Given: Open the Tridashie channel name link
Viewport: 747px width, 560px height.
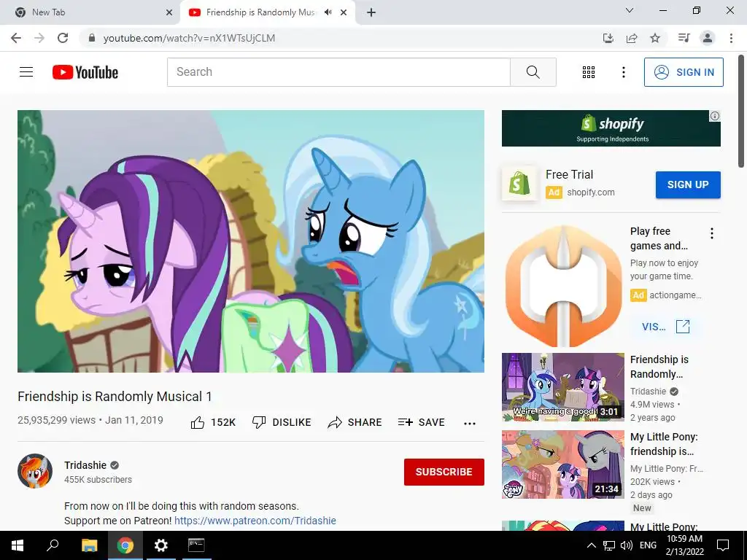Looking at the screenshot, I should [x=85, y=465].
